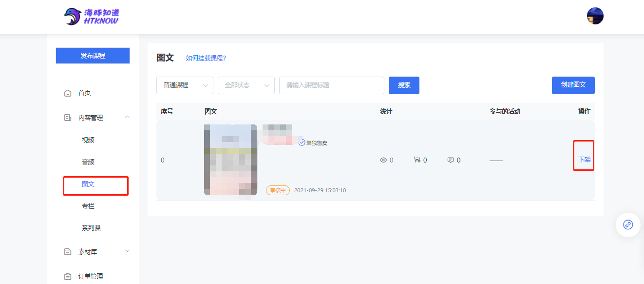Viewport: 644px width, 284px height.
Task: Click the home icon beside 首页
Action: coord(68,93)
